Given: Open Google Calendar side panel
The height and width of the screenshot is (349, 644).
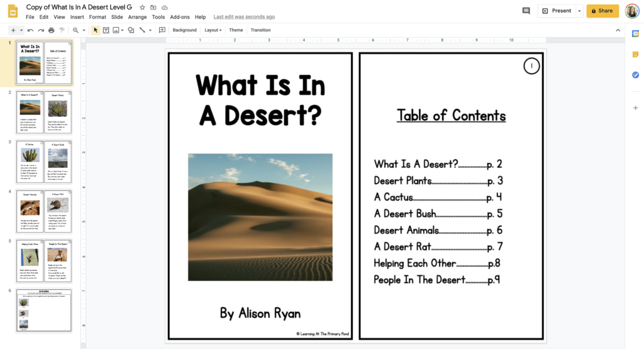Looking at the screenshot, I should [635, 34].
